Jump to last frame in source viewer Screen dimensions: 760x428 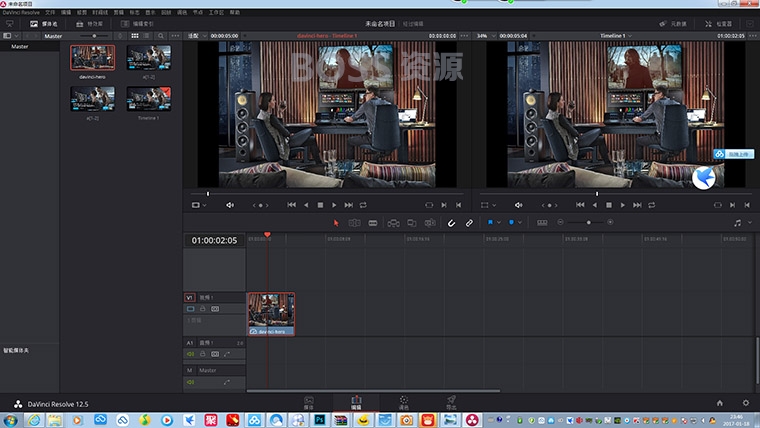point(348,205)
